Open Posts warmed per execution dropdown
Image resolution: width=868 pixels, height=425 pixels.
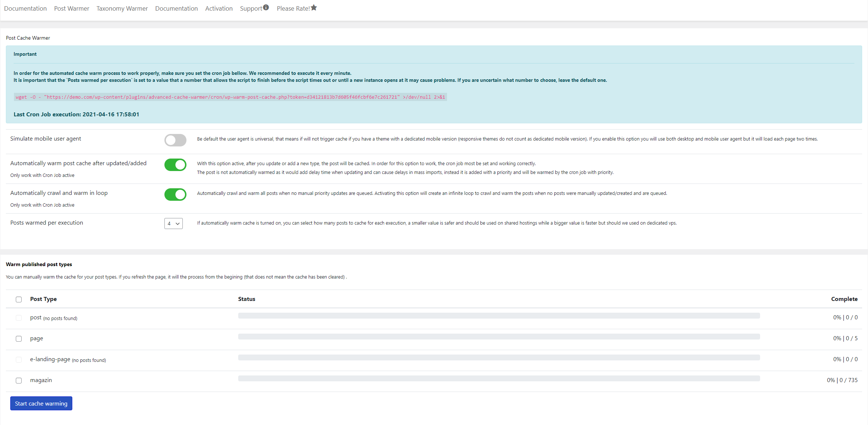pyautogui.click(x=174, y=224)
